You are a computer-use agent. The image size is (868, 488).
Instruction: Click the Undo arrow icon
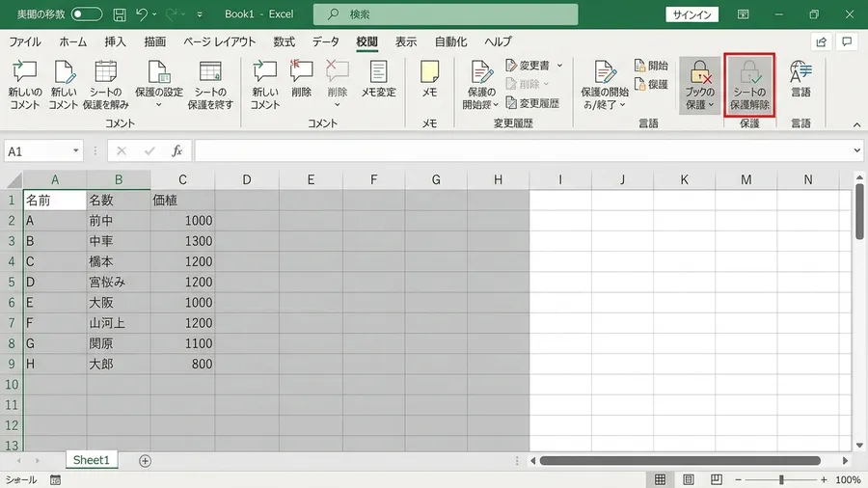142,14
